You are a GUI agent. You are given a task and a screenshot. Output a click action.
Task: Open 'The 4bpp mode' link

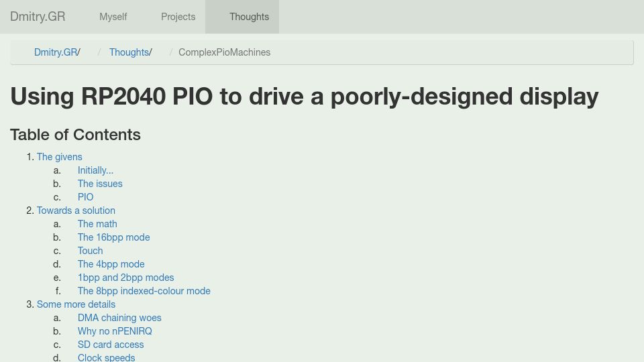click(111, 264)
